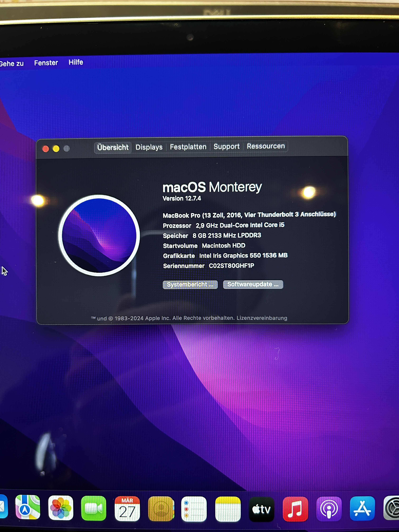Screen dimensions: 399x532
Task: Open the Festplatten tab
Action: point(188,147)
